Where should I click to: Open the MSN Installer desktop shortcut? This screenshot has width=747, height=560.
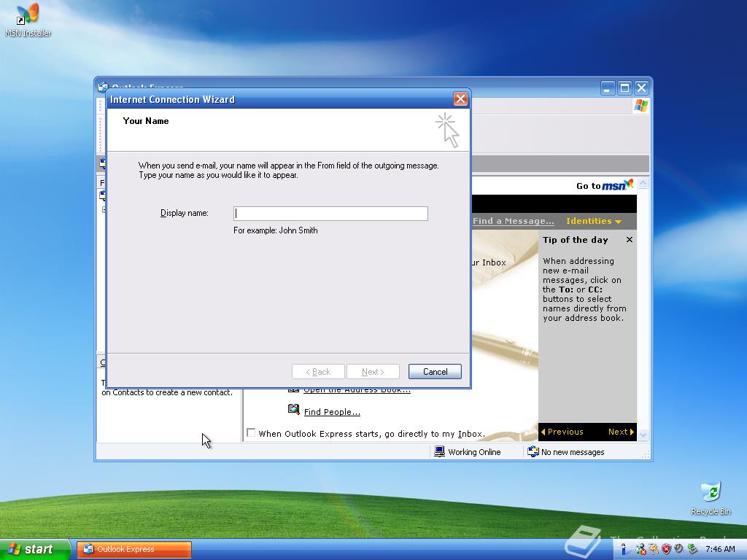(28, 20)
